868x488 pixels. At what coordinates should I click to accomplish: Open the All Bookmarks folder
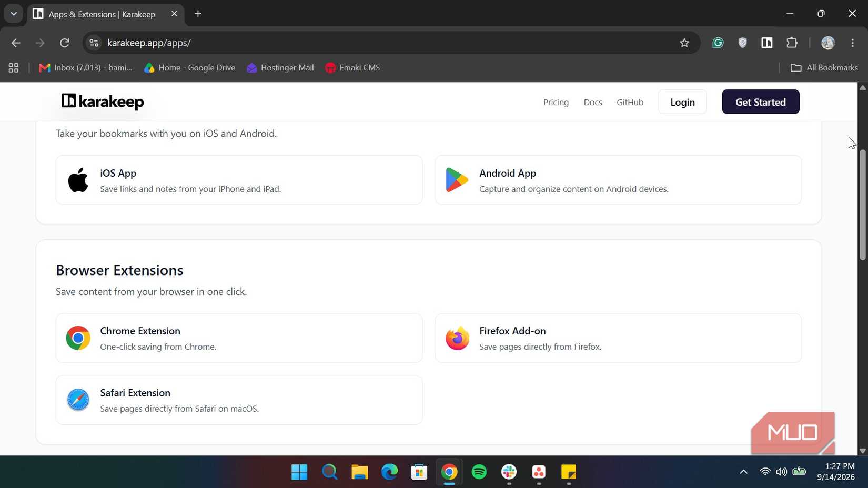pos(824,67)
